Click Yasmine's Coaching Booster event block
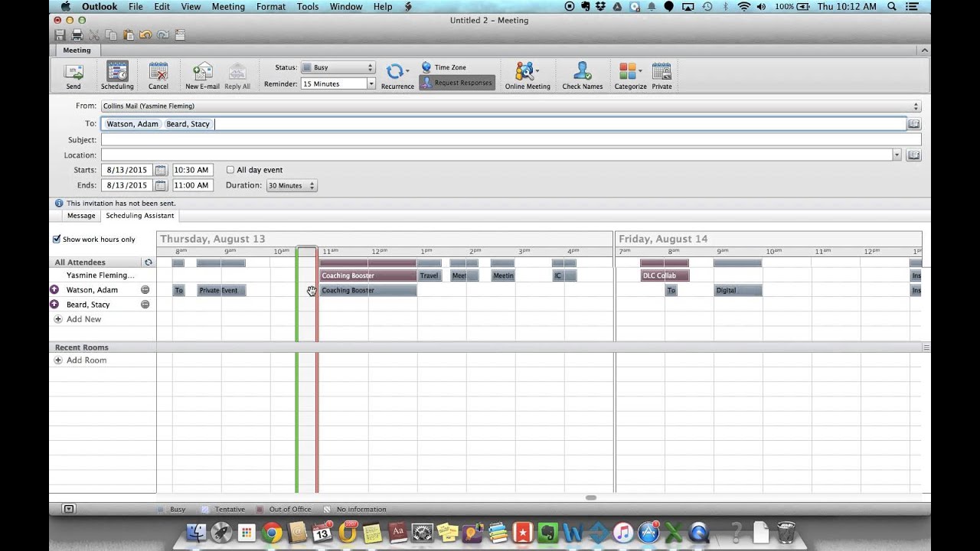980x551 pixels. pos(368,275)
